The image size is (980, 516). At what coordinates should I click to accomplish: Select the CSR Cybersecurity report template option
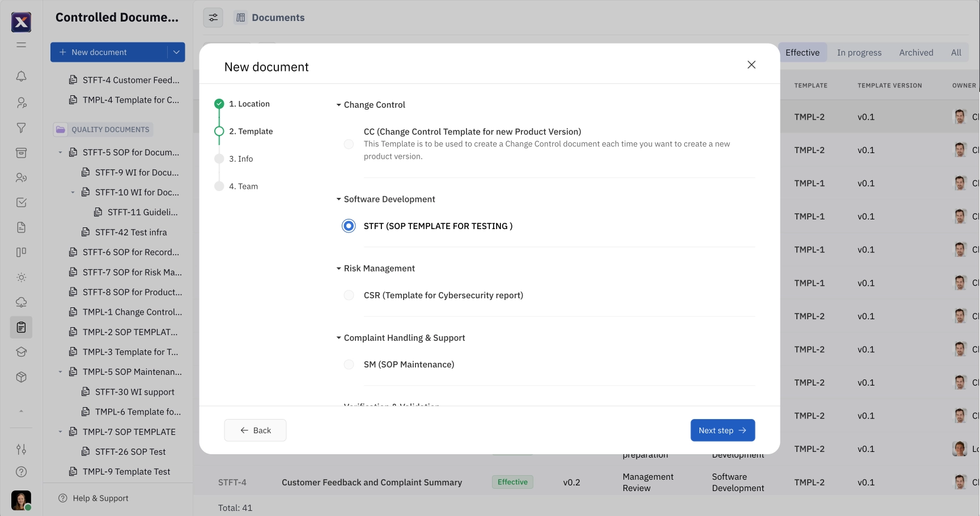coord(349,295)
